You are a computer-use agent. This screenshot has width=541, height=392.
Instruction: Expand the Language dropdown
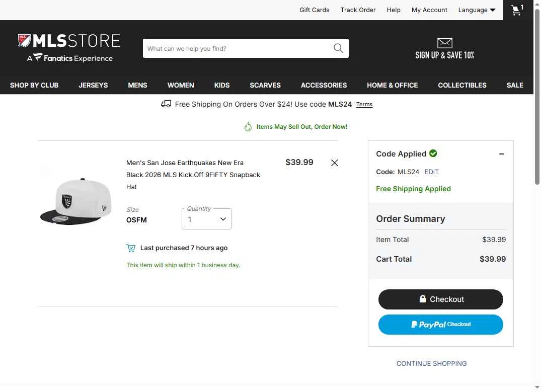click(477, 10)
